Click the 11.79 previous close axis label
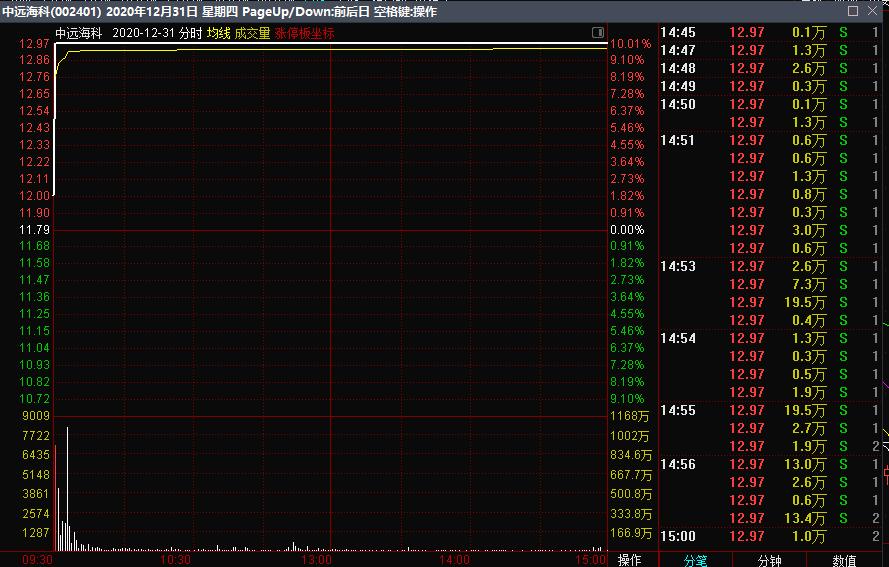889x567 pixels. coord(35,230)
